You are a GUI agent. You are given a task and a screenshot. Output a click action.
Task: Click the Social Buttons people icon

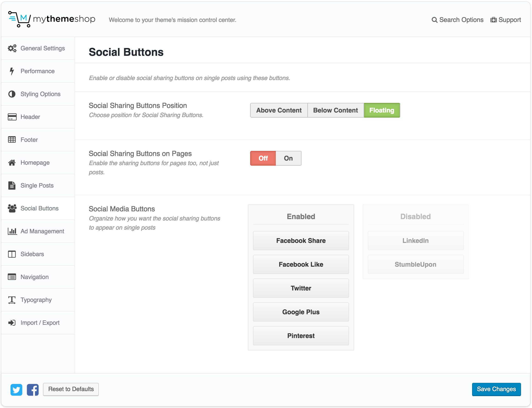coord(12,208)
